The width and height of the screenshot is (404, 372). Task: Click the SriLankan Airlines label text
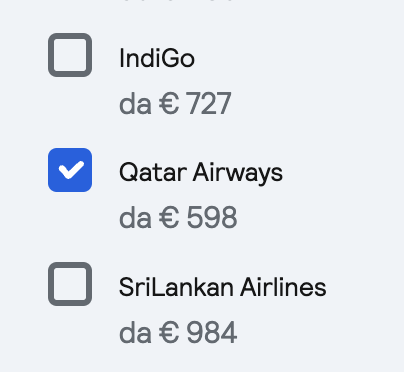(222, 287)
